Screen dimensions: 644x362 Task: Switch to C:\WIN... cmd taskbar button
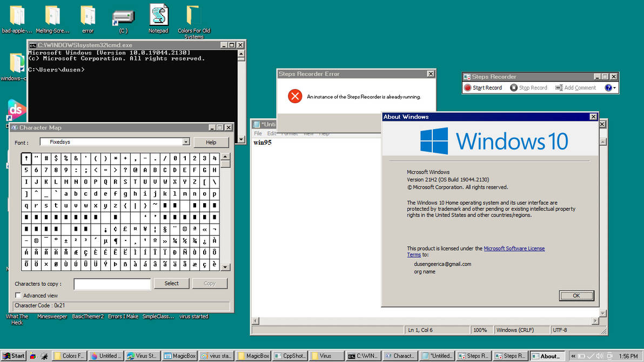(363, 356)
